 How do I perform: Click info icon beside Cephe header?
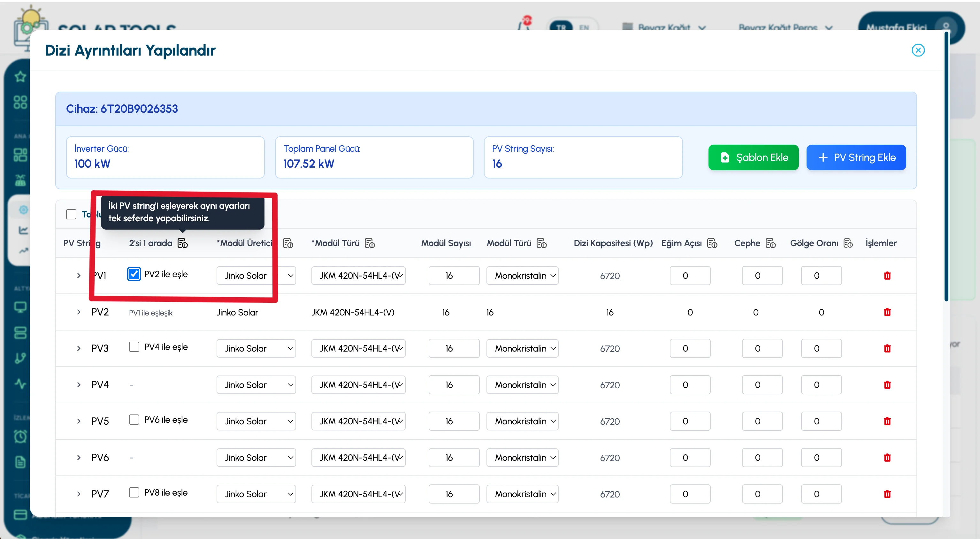(771, 243)
